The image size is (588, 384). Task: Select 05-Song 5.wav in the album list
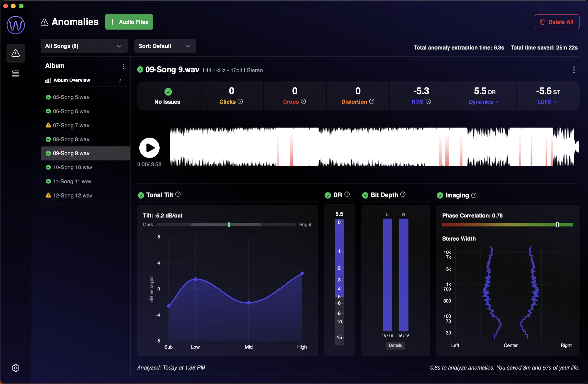pos(85,97)
